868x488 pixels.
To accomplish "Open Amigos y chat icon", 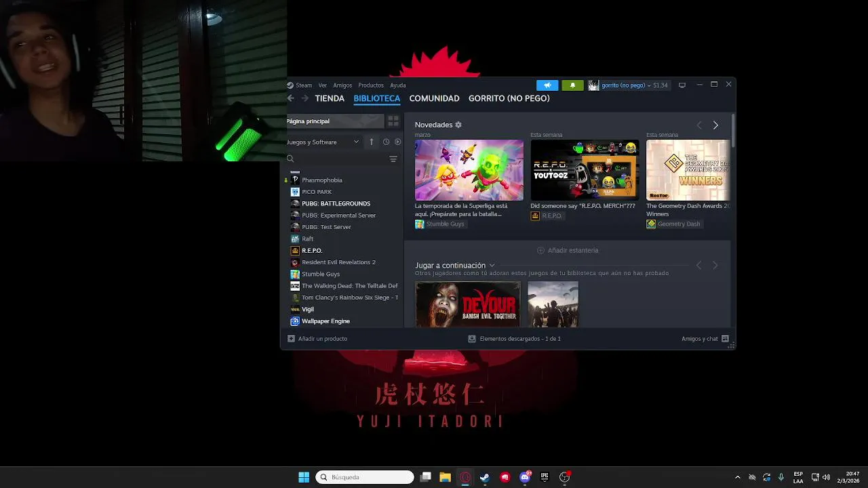I will [725, 338].
